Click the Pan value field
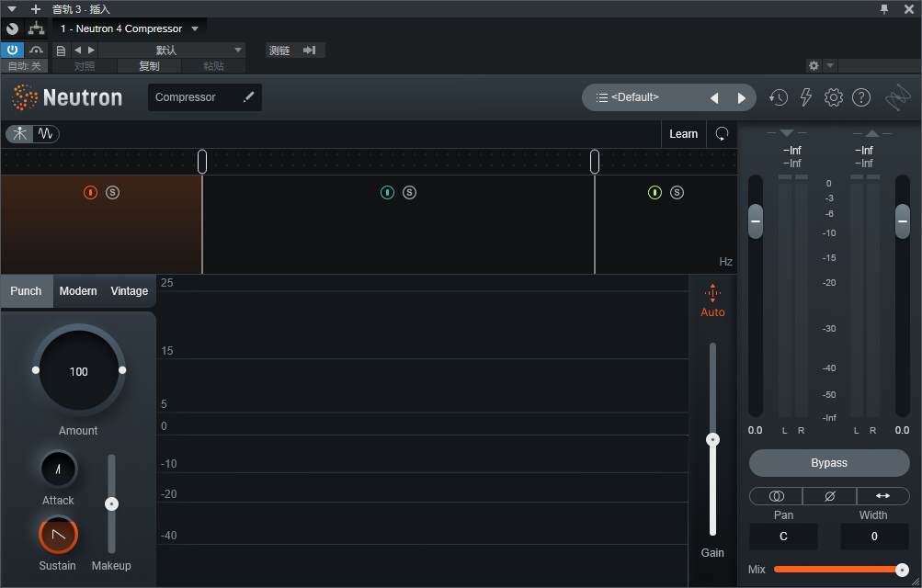This screenshot has height=588, width=922. pos(783,537)
